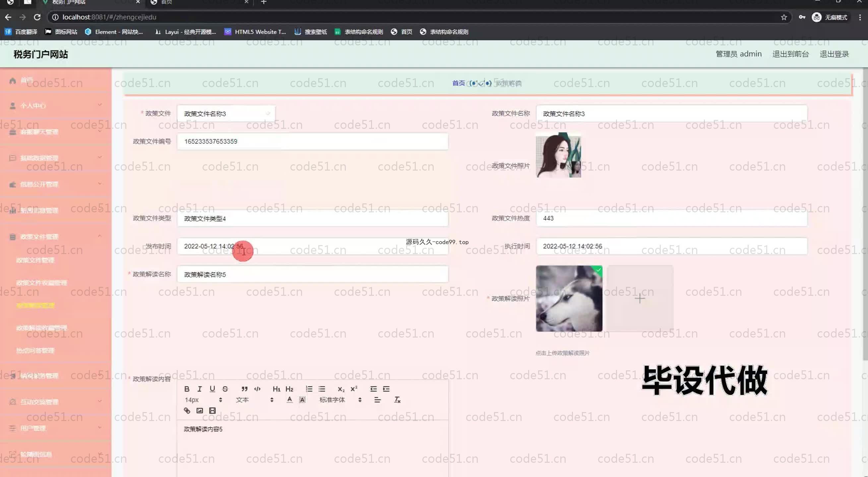Viewport: 868px width, 477px height.
Task: Expand the 用户管理 sidebar menu
Action: 56,428
